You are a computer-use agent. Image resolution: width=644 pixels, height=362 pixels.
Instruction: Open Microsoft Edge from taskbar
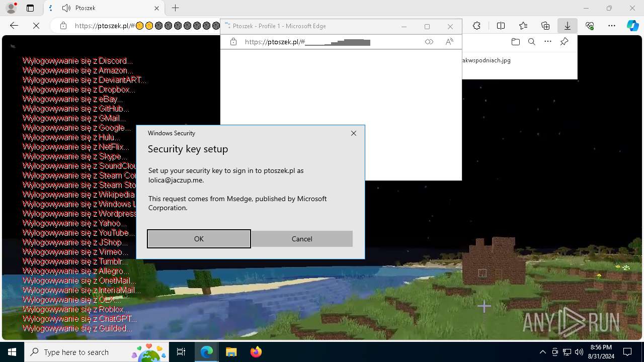207,352
